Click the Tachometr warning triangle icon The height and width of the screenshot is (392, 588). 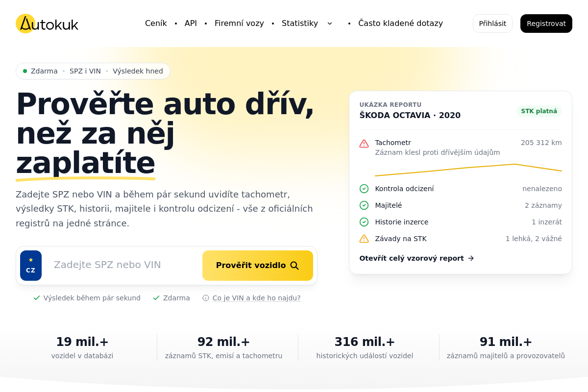coord(364,144)
